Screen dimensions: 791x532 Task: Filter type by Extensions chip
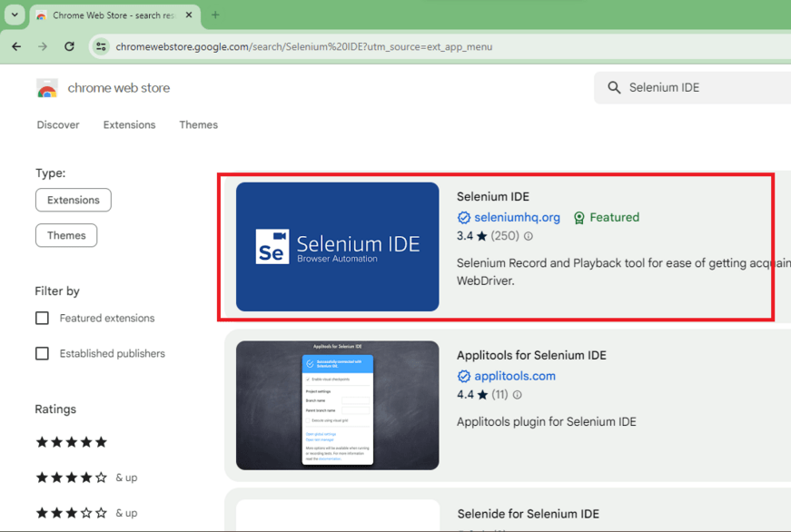point(74,201)
